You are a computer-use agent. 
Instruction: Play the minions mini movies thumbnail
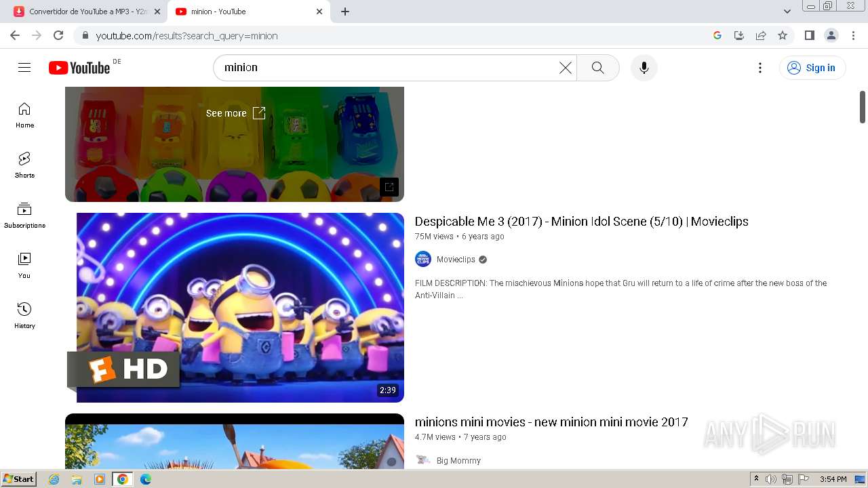coord(235,441)
